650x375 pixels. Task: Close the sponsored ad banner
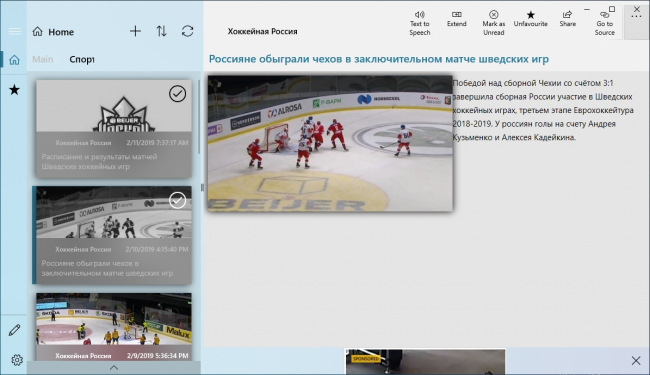636,360
